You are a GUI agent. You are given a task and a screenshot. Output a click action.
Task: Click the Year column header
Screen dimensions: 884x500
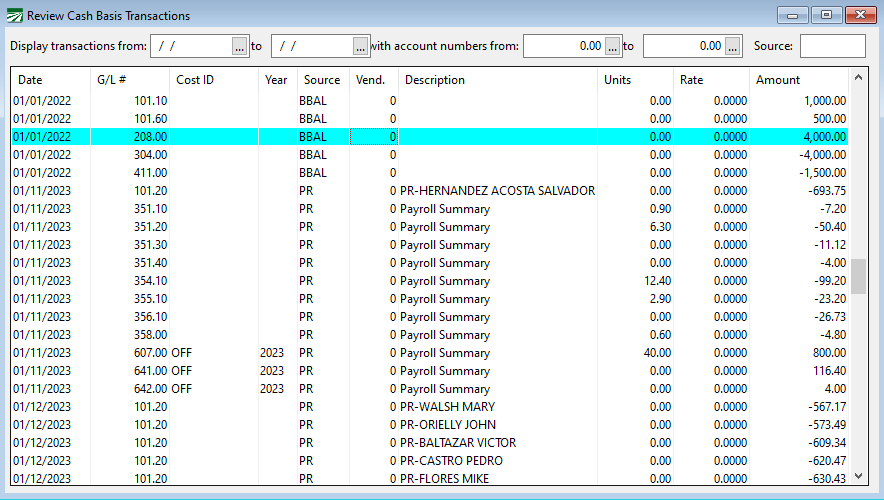[278, 80]
